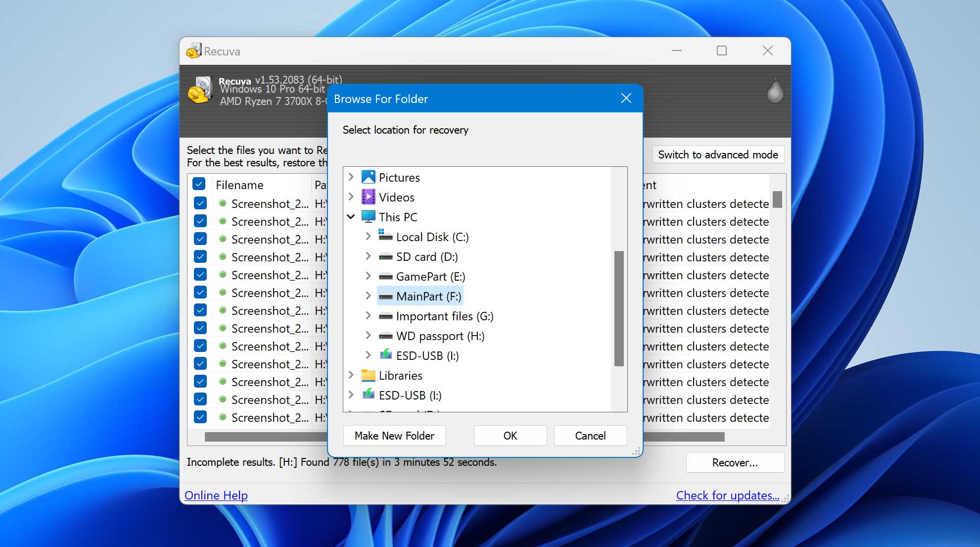This screenshot has height=547, width=980.
Task: Click the folder tree vertical scrollbar thumb
Action: [619, 308]
